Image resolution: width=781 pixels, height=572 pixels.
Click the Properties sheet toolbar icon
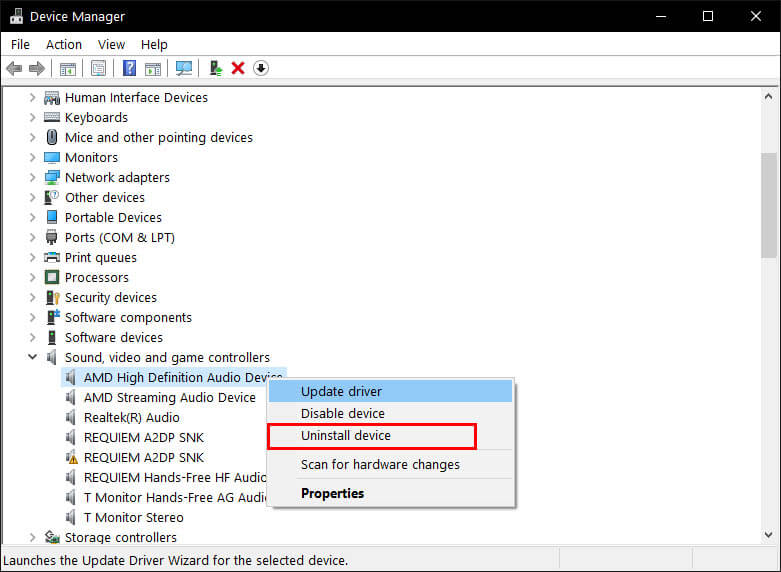(99, 68)
